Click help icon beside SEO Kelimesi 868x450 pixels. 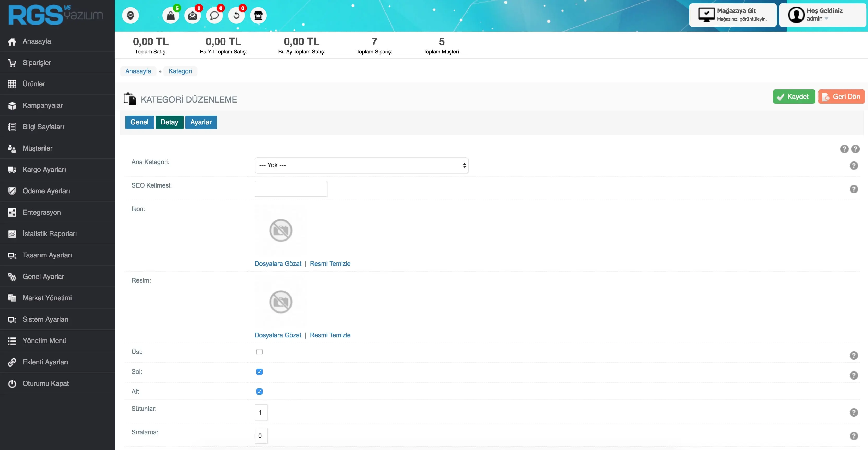(x=853, y=189)
